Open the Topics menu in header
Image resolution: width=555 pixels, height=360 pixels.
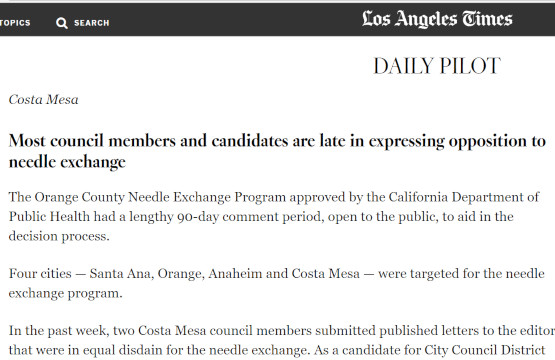click(x=15, y=23)
